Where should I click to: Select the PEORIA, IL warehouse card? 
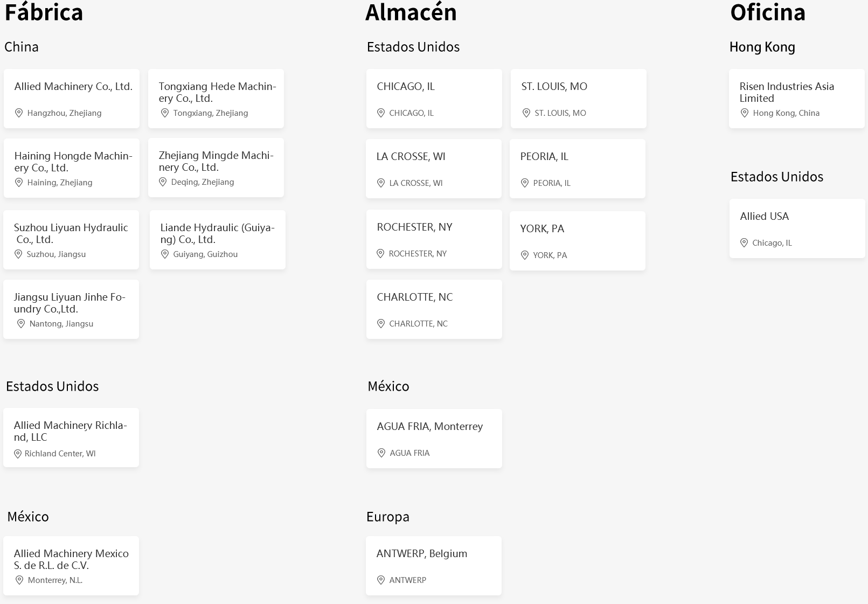tap(578, 169)
